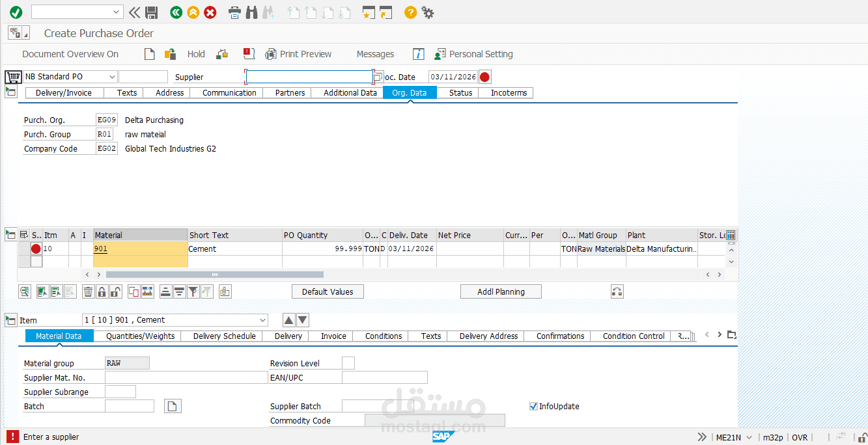The image size is (868, 445).
Task: Select row of item 10 status icon
Action: (x=36, y=249)
